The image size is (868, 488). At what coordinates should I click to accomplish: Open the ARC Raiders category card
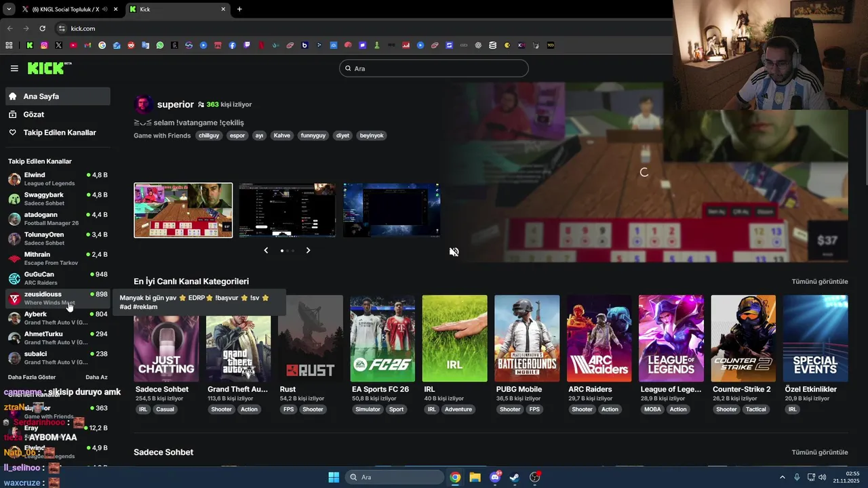[x=599, y=338]
